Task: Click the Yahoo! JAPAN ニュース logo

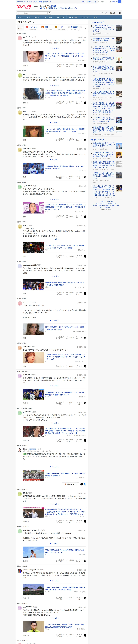Action: (28, 7)
